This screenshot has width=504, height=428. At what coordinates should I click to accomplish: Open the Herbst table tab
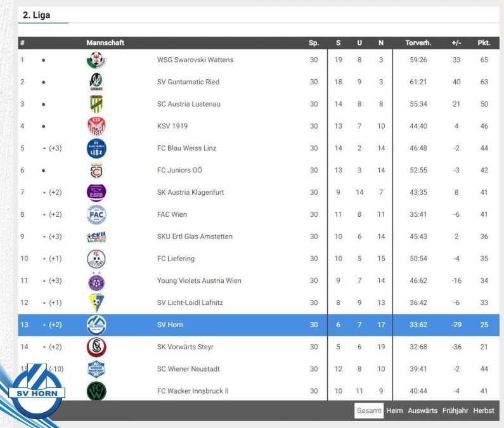pos(484,411)
